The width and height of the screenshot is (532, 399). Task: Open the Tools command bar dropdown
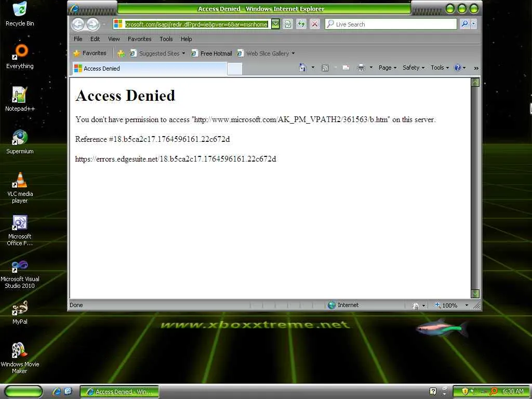click(440, 68)
